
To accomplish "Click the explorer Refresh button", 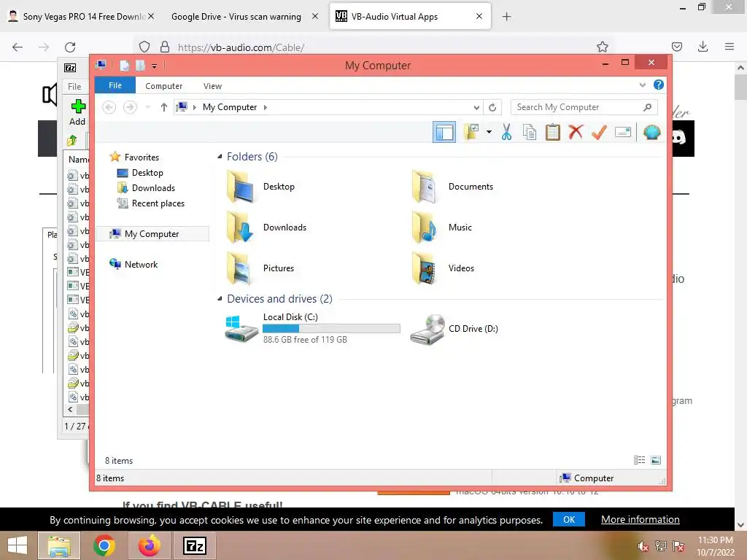I will tap(492, 108).
